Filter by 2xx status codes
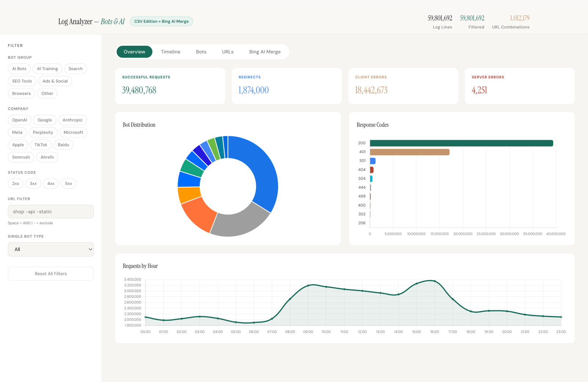 point(15,183)
